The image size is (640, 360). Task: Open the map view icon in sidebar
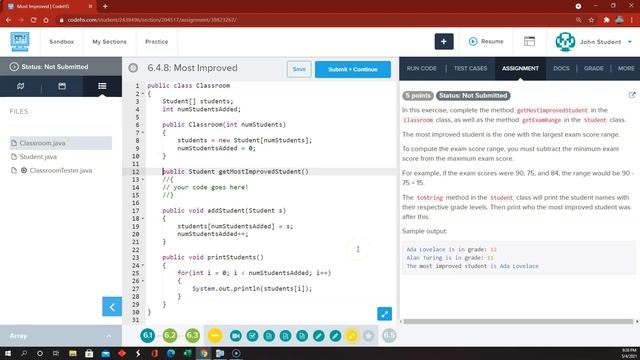[x=20, y=86]
